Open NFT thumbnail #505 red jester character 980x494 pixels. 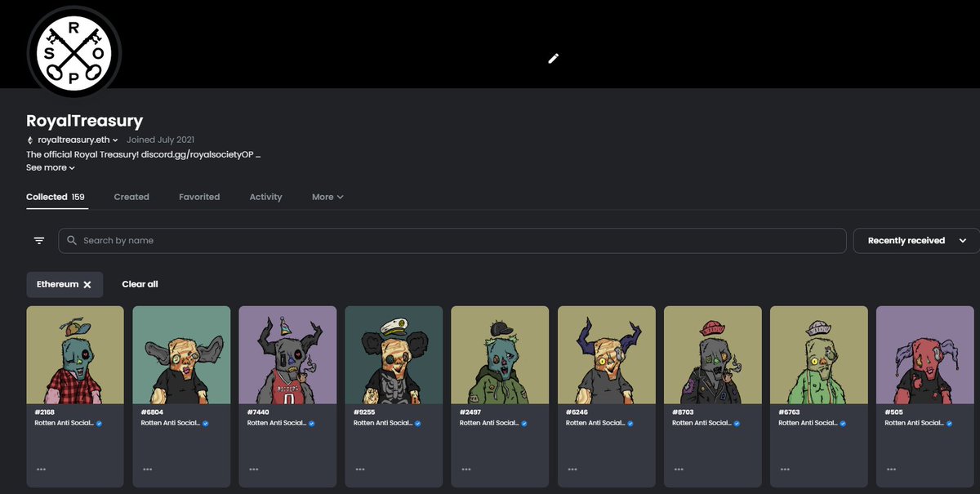[x=924, y=355]
